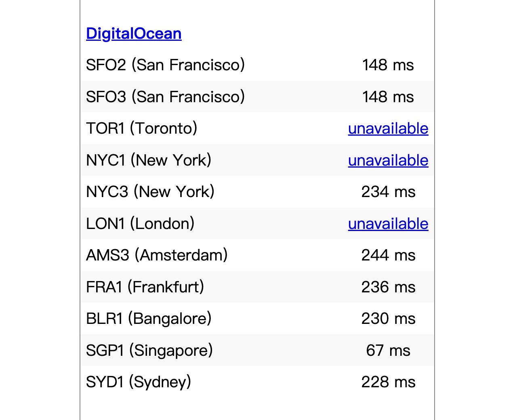Click the TOR1 (Toronto) region name
Viewport: 517px width, 420px height.
(142, 128)
